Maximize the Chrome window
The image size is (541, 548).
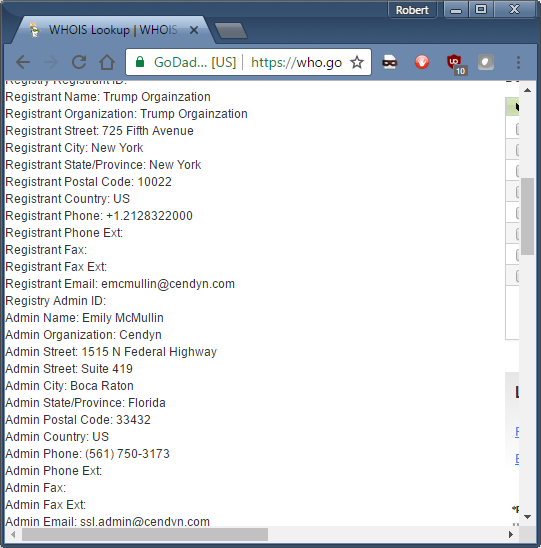481,9
